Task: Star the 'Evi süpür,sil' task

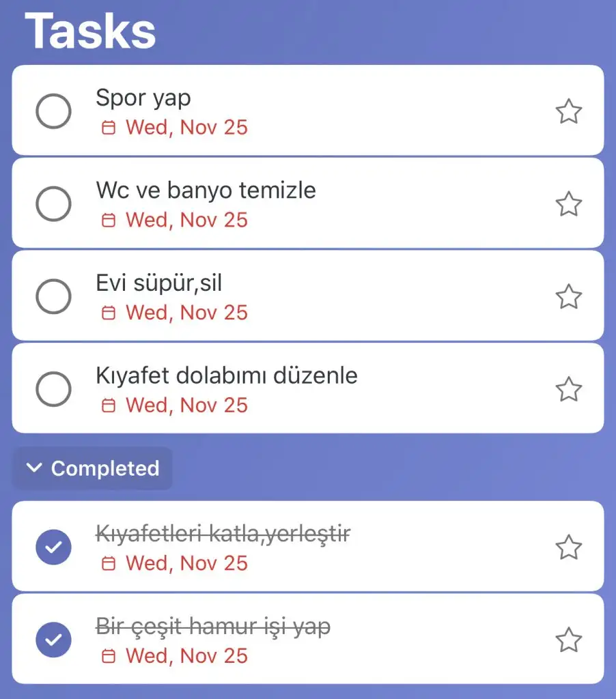Action: pyautogui.click(x=568, y=297)
